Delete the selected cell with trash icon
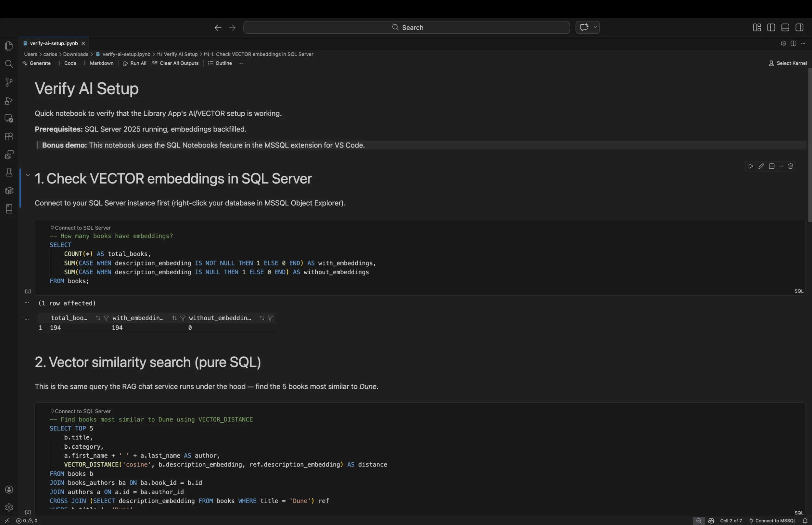Viewport: 812px width, 525px height. (x=791, y=166)
